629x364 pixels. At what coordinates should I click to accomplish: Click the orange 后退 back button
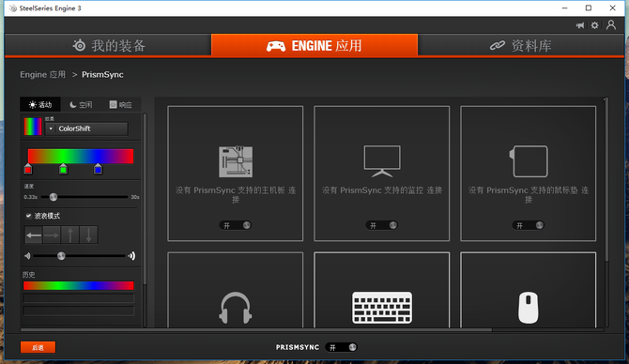tap(38, 347)
